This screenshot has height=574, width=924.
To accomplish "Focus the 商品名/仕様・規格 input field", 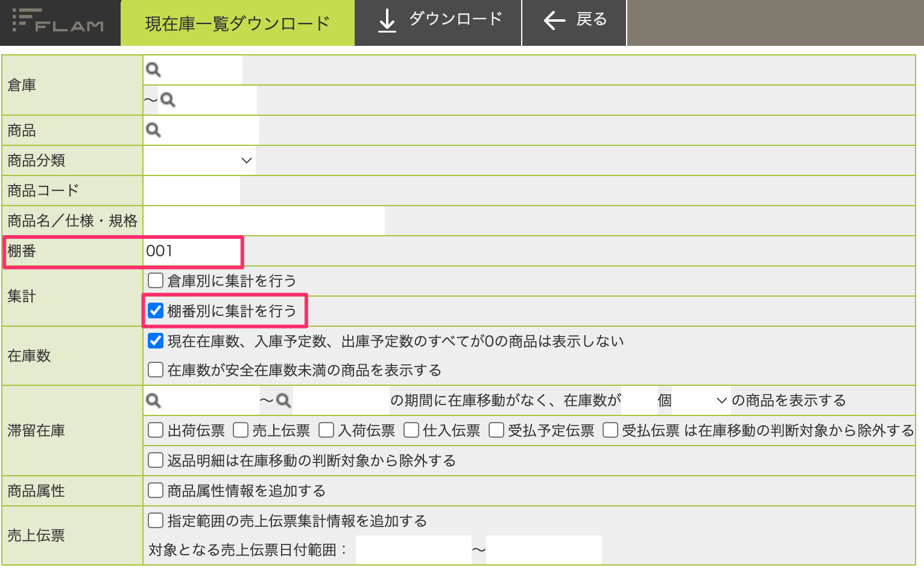I will 264,221.
